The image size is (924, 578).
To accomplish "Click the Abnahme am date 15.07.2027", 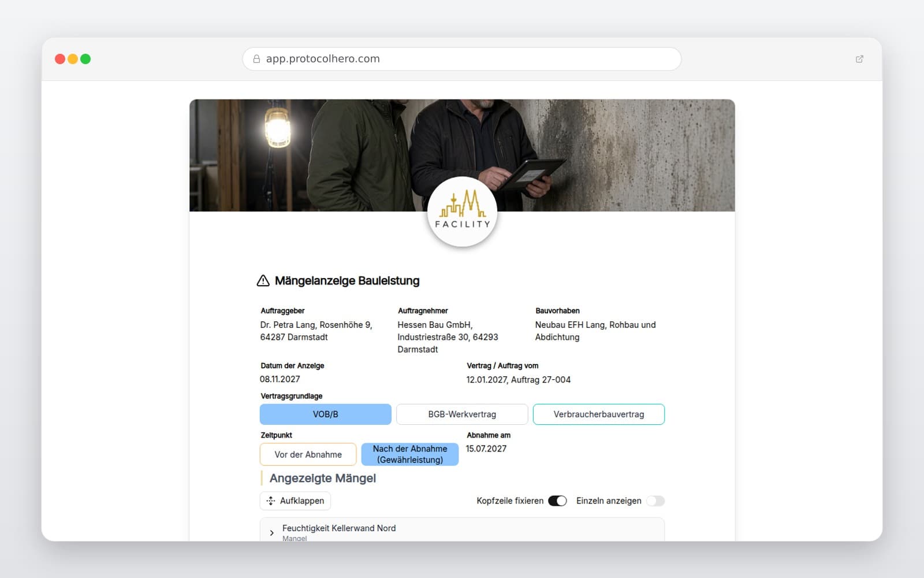I will pyautogui.click(x=486, y=449).
